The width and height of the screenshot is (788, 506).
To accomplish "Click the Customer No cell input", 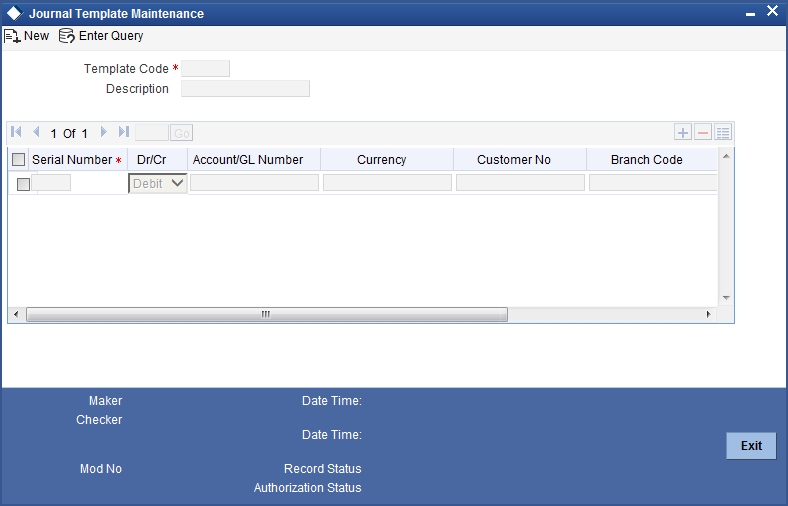I will (521, 182).
